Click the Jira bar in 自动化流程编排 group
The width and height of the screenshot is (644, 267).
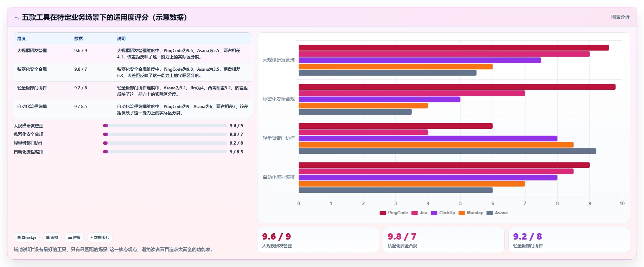pyautogui.click(x=436, y=171)
